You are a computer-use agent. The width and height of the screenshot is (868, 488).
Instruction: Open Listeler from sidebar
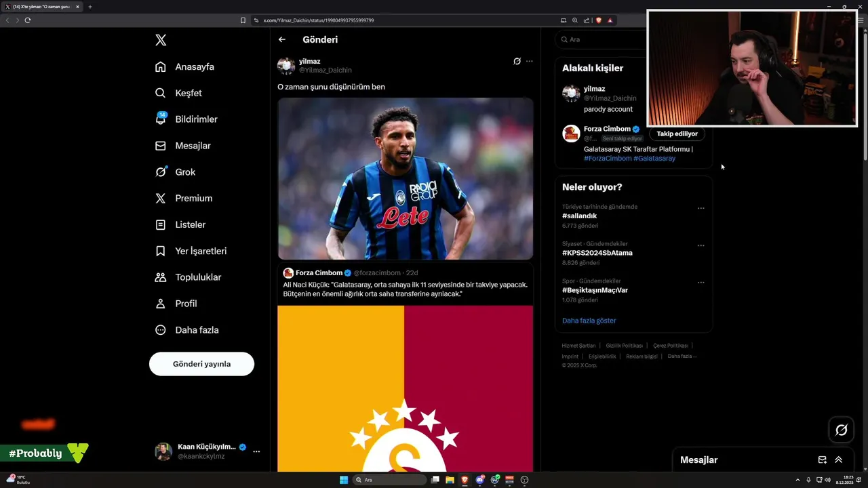point(180,224)
